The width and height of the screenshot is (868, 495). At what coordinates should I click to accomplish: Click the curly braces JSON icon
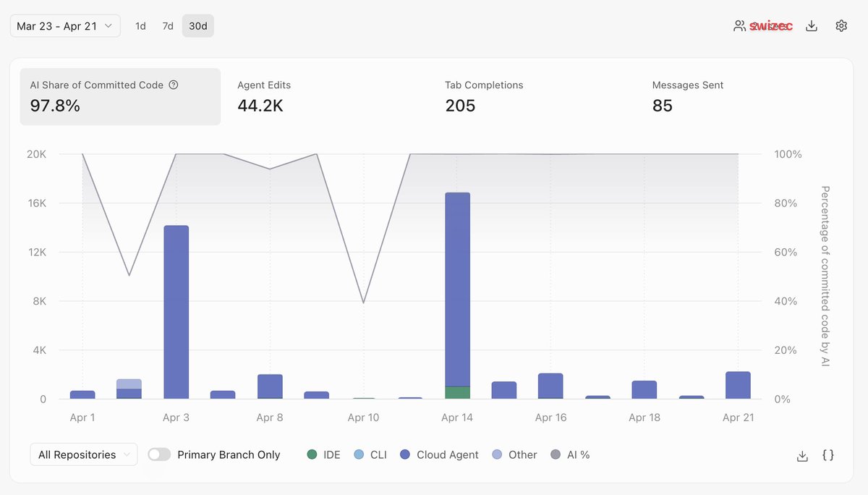[x=828, y=455]
